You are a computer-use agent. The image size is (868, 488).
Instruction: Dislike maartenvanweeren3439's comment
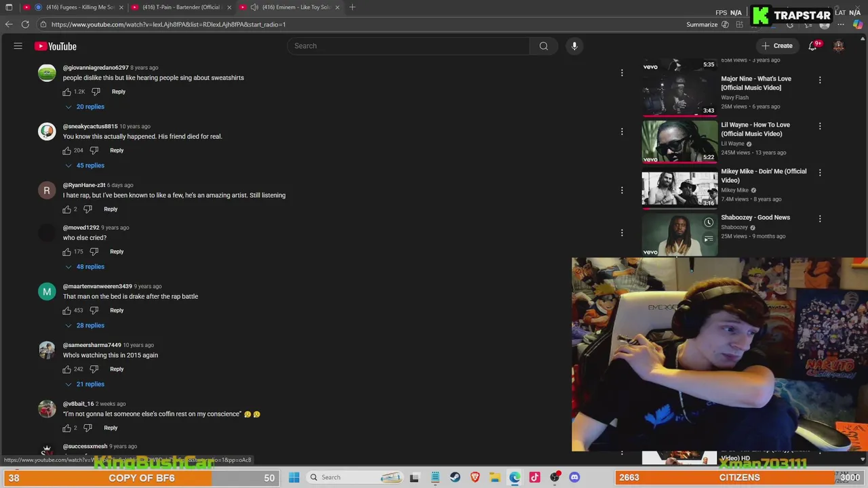pyautogui.click(x=94, y=310)
